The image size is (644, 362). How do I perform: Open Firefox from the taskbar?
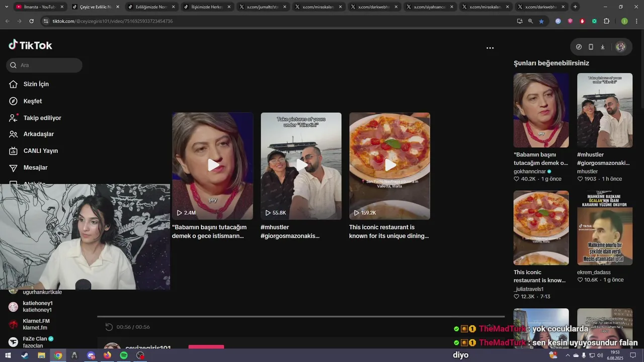coord(107,355)
